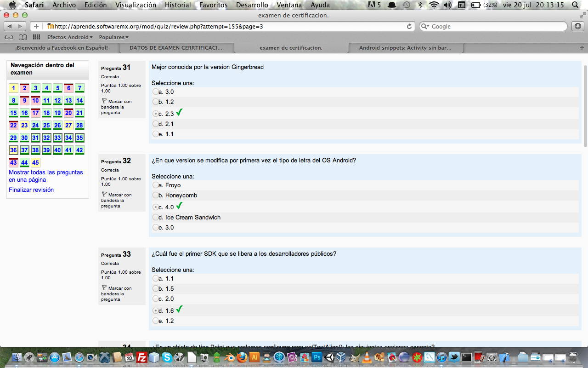Flag question 33 with the flag icon
588x368 pixels.
[x=104, y=288]
